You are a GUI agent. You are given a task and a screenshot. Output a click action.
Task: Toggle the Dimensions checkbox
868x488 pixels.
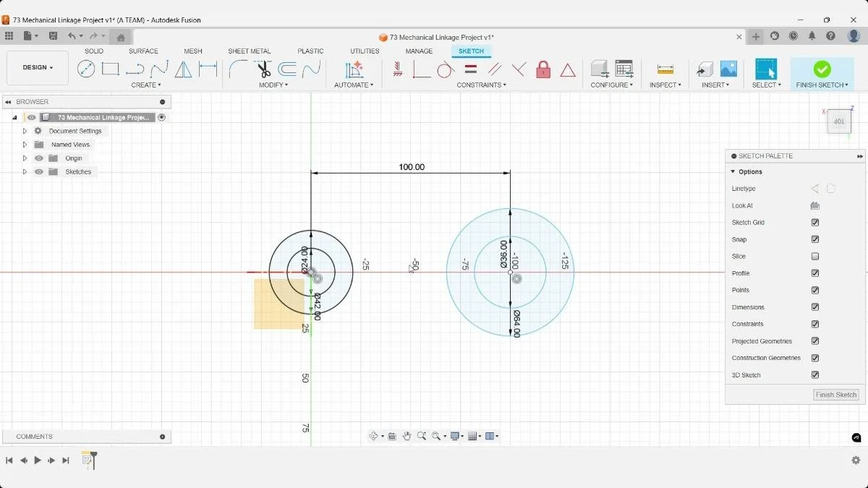[x=815, y=307]
